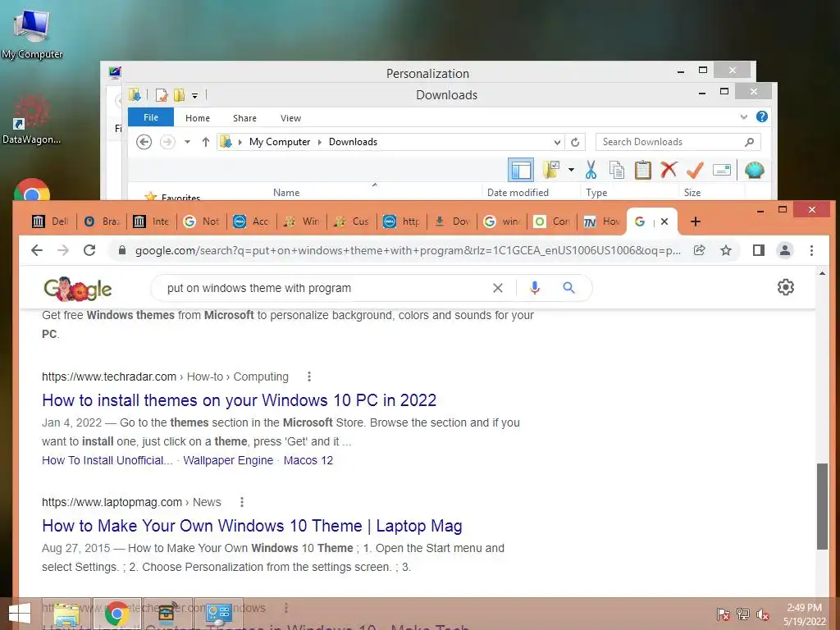Refresh the Downloads folder
Viewport: 840px width, 630px height.
tap(575, 142)
